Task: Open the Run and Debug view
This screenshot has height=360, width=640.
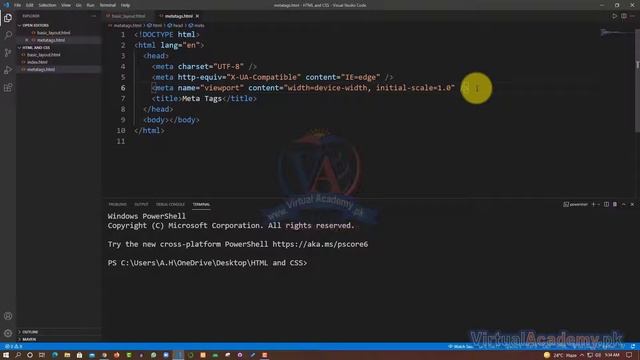Action: tap(8, 70)
